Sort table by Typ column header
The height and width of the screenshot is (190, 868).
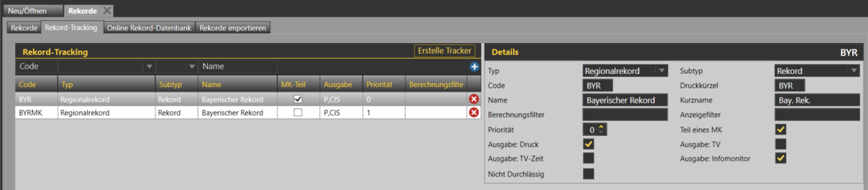(x=106, y=84)
